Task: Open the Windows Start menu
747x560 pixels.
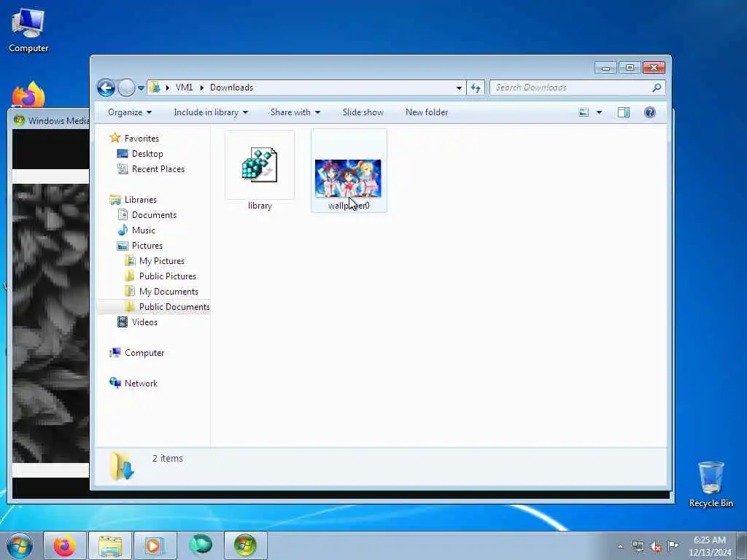Action: [20, 545]
